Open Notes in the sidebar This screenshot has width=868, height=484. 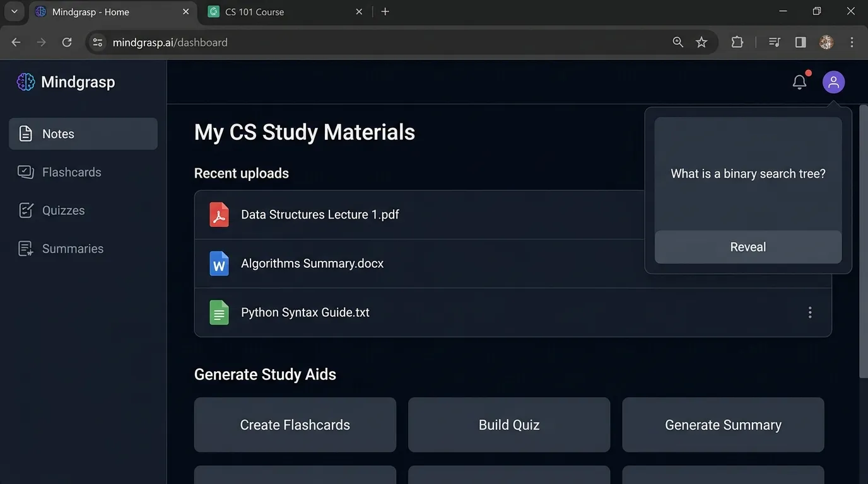[83, 134]
